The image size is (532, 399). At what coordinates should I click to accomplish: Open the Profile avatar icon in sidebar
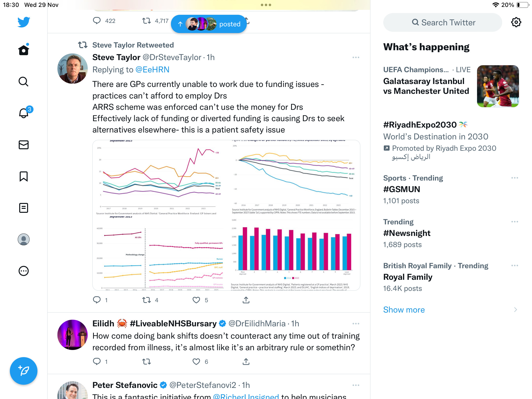pos(24,239)
